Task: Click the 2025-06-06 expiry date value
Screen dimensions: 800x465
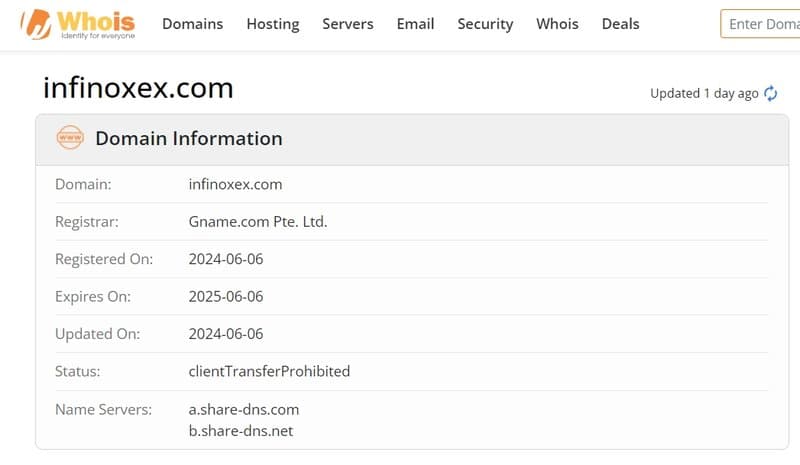Action: 226,297
